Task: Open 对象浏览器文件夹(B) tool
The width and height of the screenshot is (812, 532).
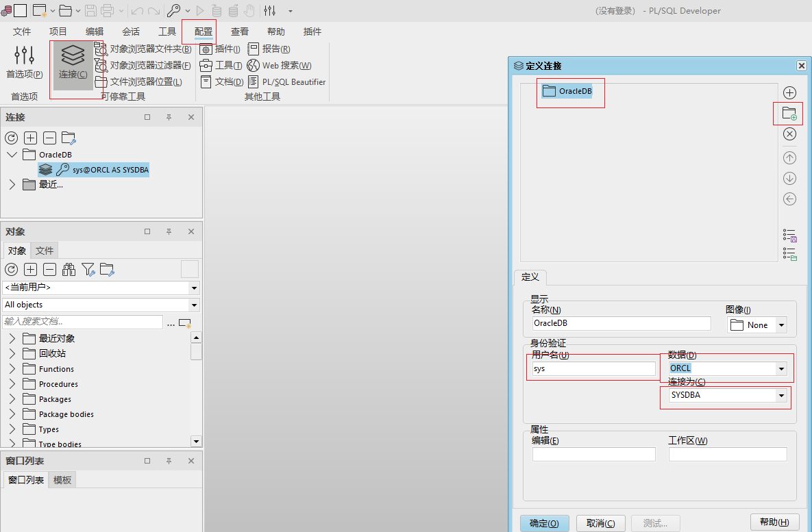Action: (143, 49)
